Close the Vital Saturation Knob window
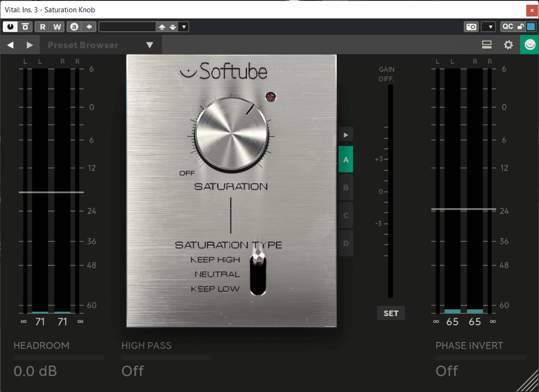 pos(532,10)
